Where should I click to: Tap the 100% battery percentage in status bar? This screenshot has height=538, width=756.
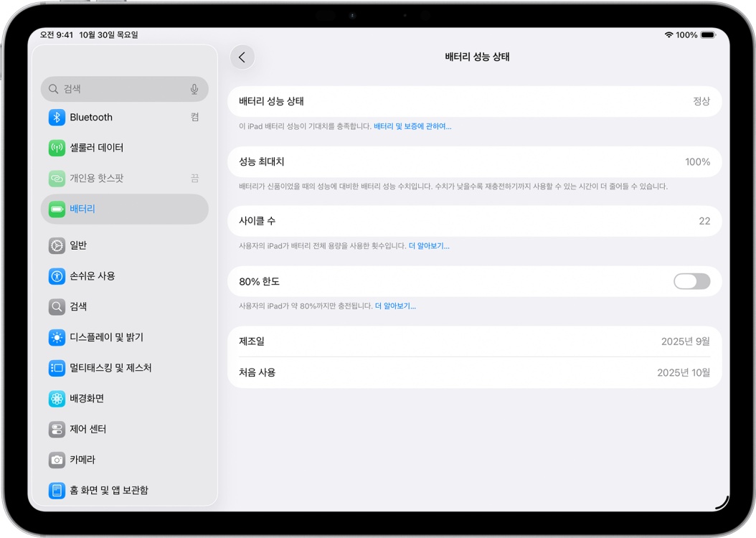686,34
